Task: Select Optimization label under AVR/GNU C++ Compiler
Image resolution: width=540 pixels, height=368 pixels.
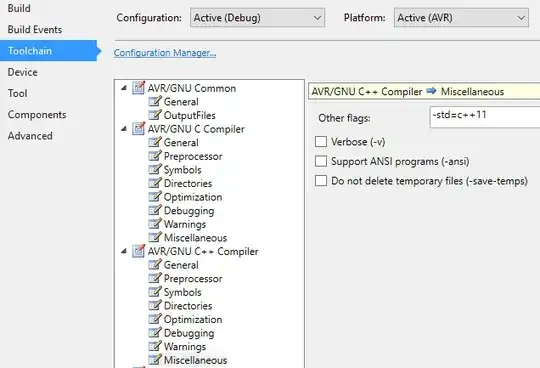Action: coord(193,319)
